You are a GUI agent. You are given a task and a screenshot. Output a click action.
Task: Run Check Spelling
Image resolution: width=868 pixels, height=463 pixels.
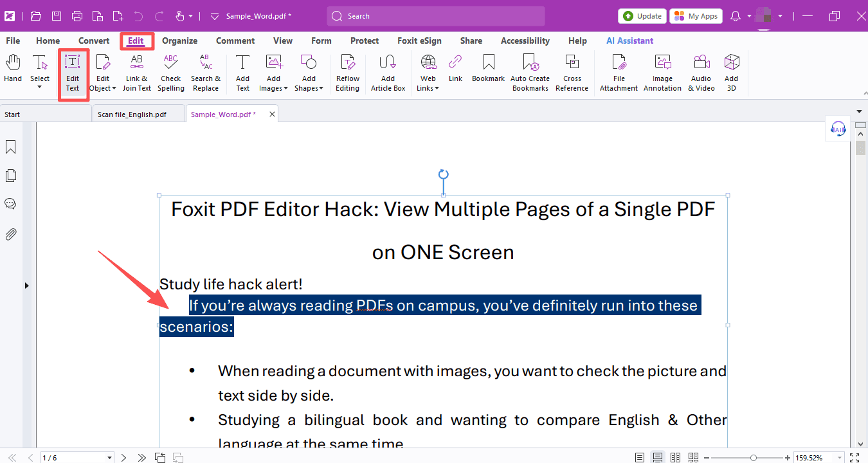(171, 73)
